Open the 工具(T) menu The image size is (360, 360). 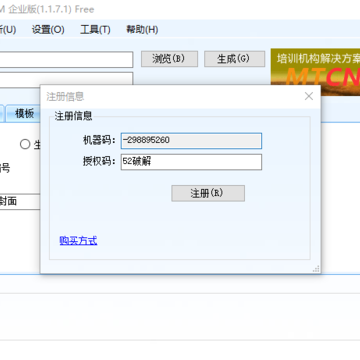(95, 30)
